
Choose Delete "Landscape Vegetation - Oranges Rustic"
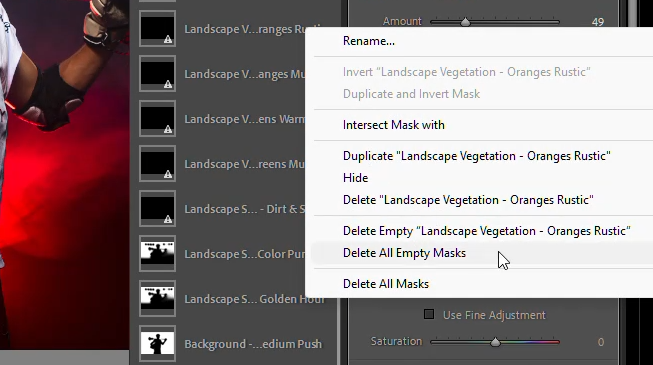point(468,200)
